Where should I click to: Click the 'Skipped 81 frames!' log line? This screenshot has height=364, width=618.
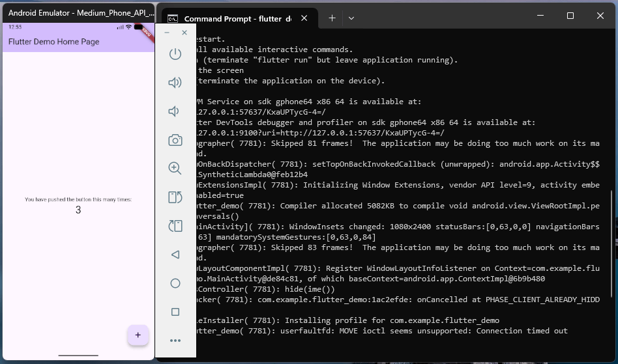(x=398, y=143)
